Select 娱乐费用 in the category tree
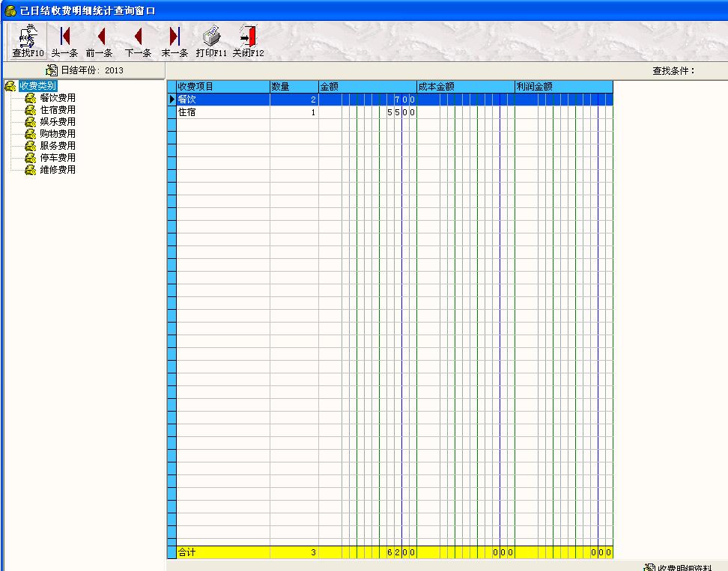 click(58, 122)
